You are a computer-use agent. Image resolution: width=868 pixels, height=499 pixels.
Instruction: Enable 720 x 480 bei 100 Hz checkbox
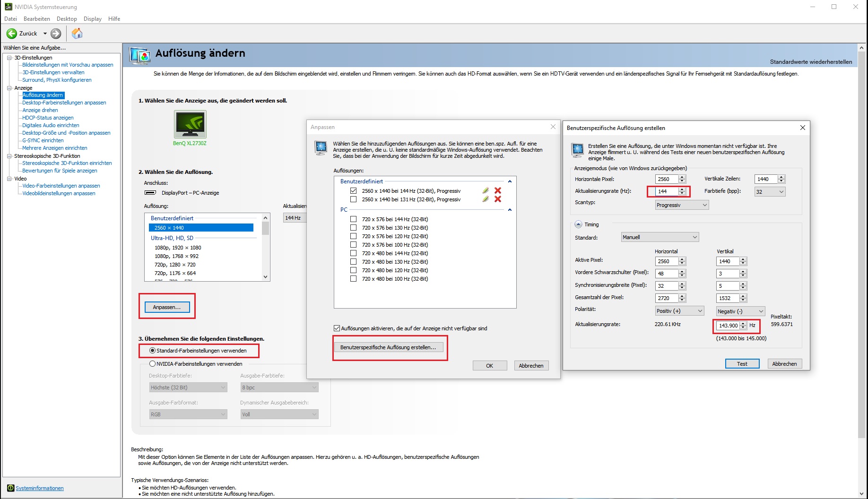click(353, 278)
